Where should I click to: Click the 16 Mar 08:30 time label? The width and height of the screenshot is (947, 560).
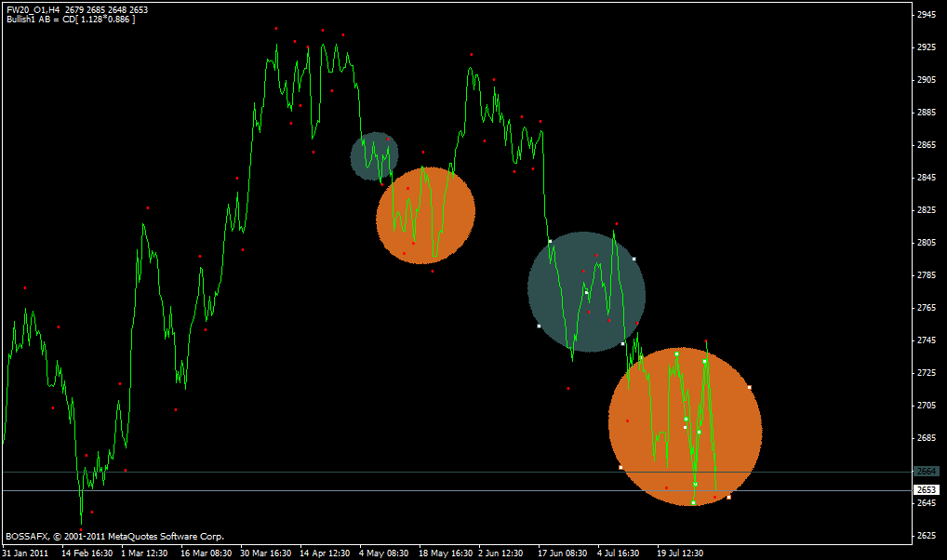point(206,553)
